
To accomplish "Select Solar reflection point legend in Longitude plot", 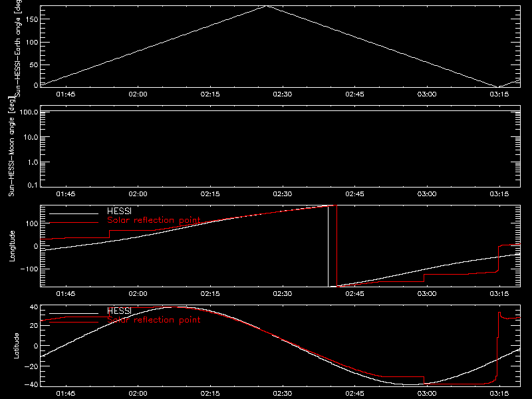I will tap(154, 220).
